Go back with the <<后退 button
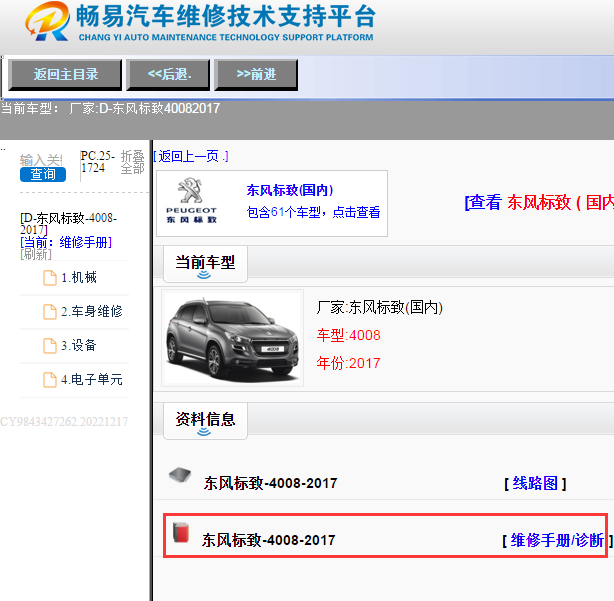The width and height of the screenshot is (614, 601). point(168,74)
